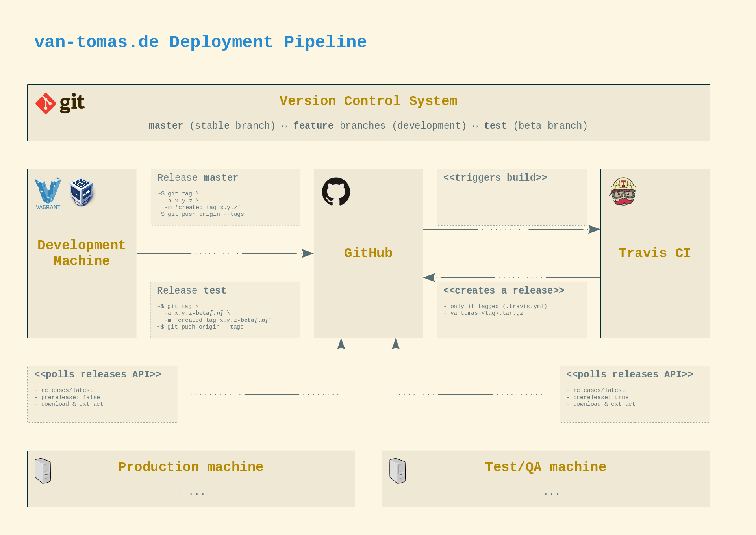Click the arrowhead pointing from Travis CI to GitHub
The image size is (756, 535).
(x=430, y=277)
